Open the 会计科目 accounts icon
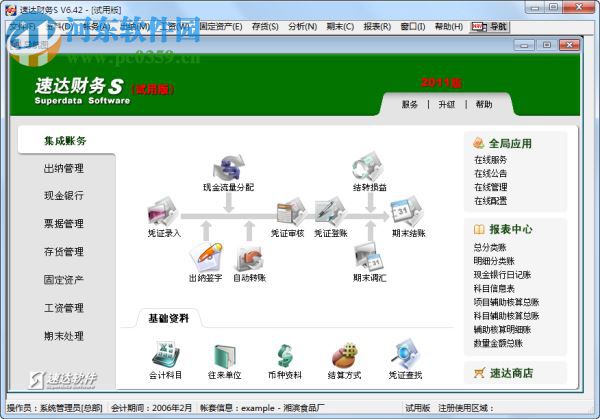Screen dimensions: 600x419 coord(166,354)
